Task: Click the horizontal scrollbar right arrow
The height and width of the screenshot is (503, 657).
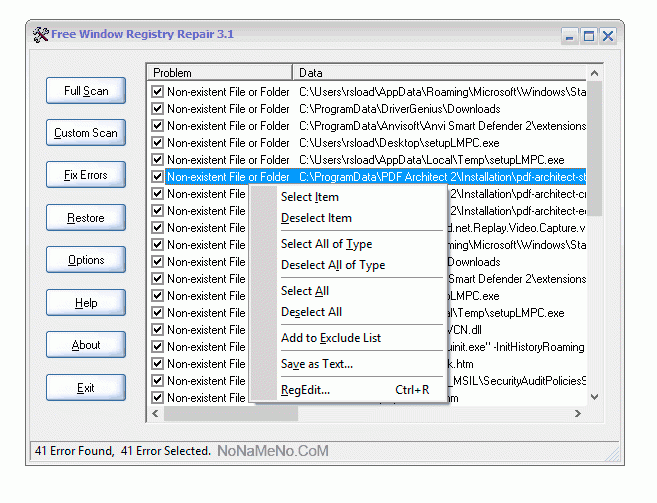Action: pyautogui.click(x=579, y=413)
